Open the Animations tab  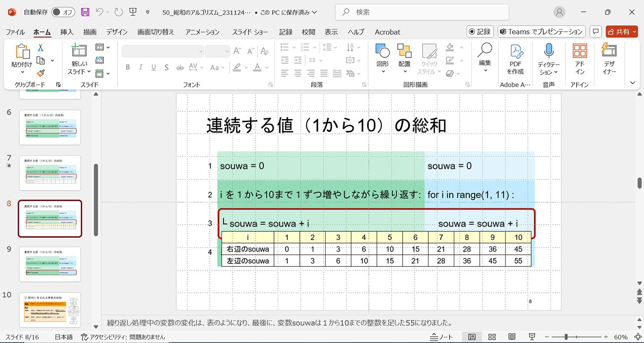point(202,32)
